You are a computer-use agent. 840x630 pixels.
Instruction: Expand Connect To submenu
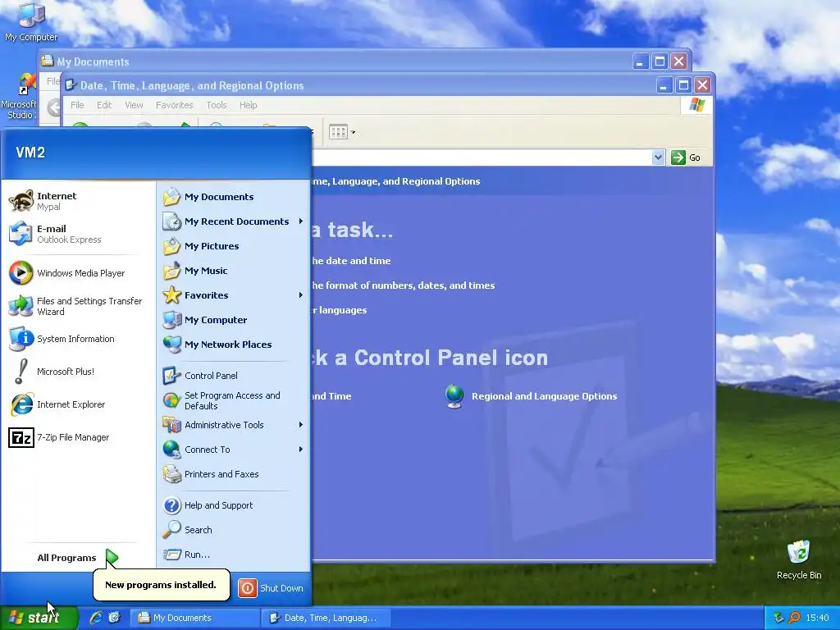234,450
